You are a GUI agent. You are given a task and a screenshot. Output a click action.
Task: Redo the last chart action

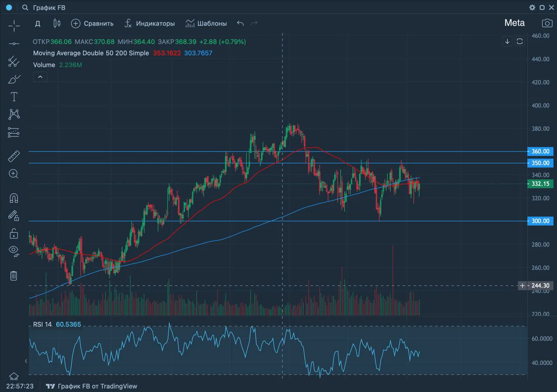254,23
